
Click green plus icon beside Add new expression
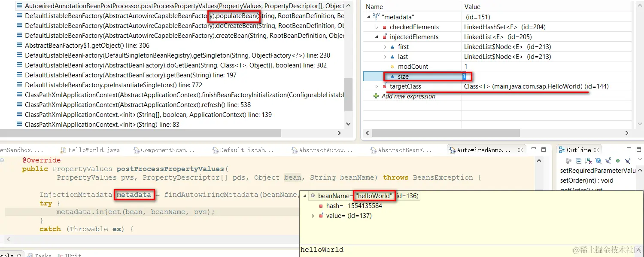point(376,96)
